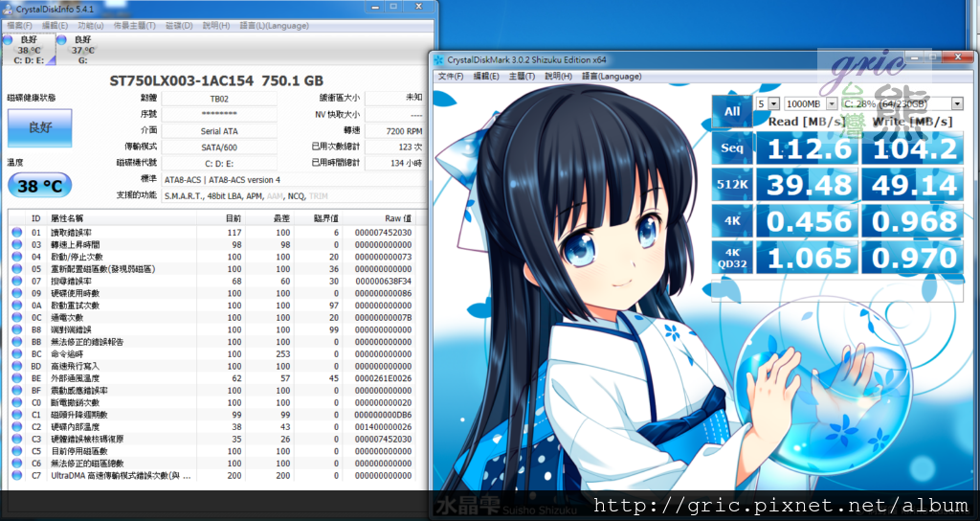
Task: Start the Seq benchmark test
Action: tap(732, 148)
